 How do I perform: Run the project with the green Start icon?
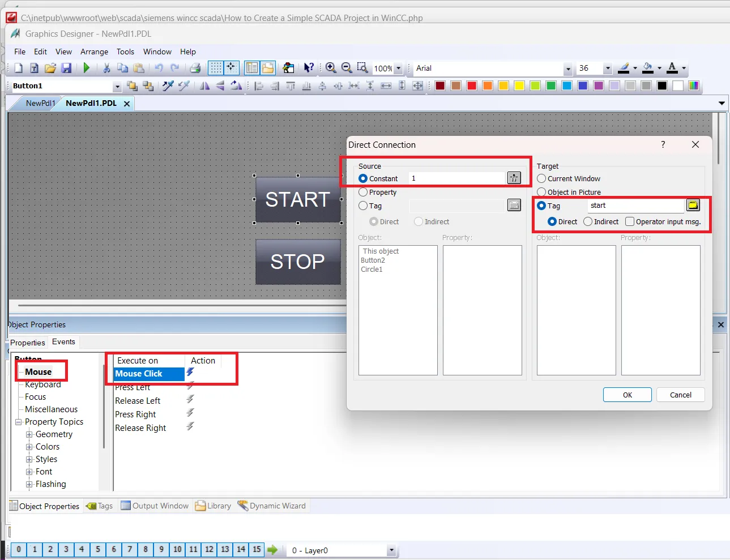(x=86, y=68)
